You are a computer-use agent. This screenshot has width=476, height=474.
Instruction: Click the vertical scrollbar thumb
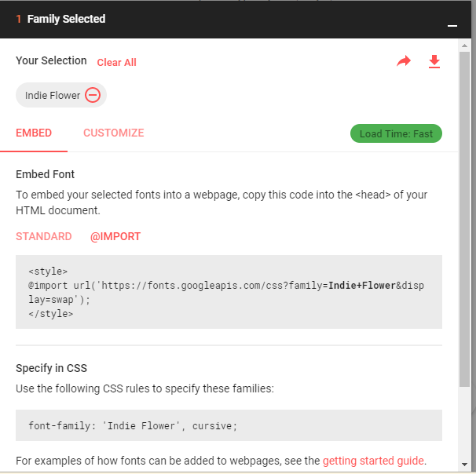[464, 220]
